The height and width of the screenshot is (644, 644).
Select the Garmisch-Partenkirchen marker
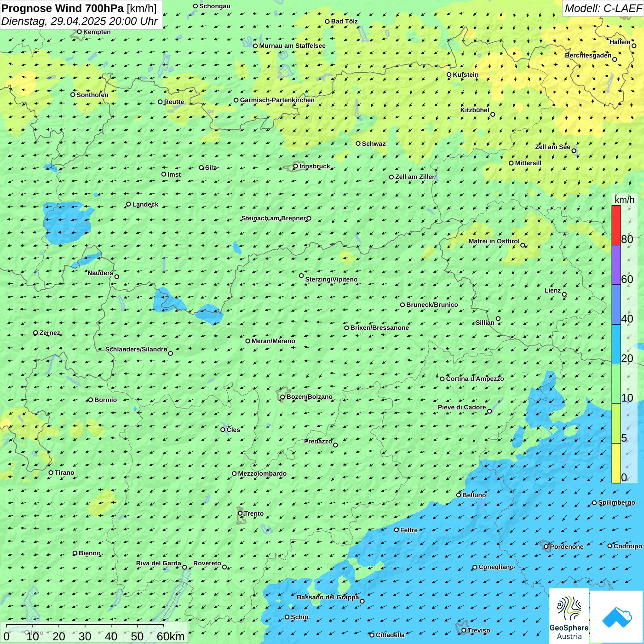(236, 100)
